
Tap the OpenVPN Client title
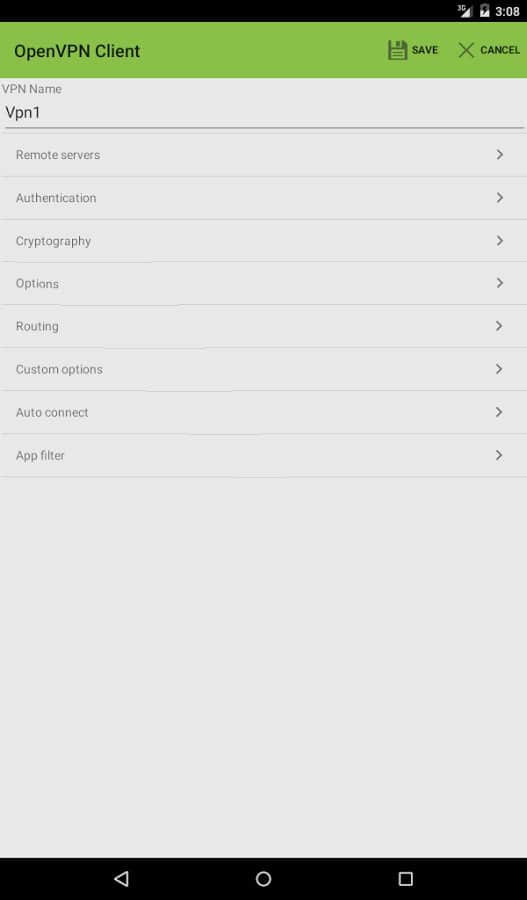77,51
